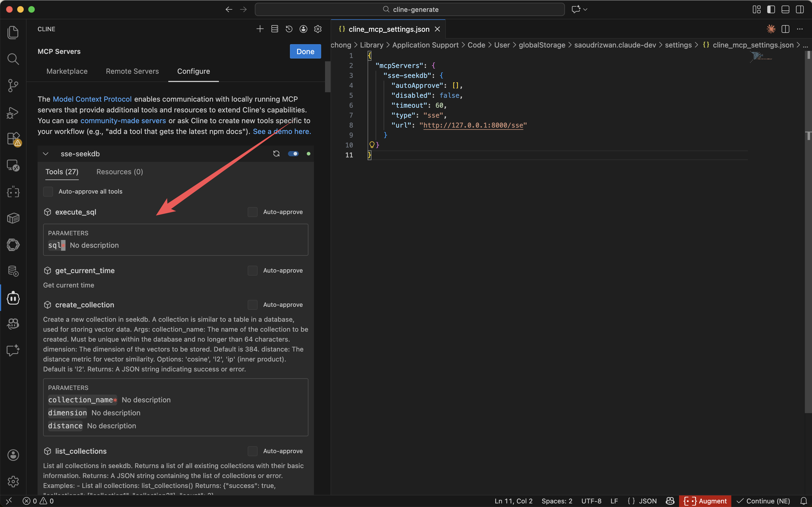Start new Cline task with plus icon
Viewport: 812px width, 507px height.
pos(260,29)
